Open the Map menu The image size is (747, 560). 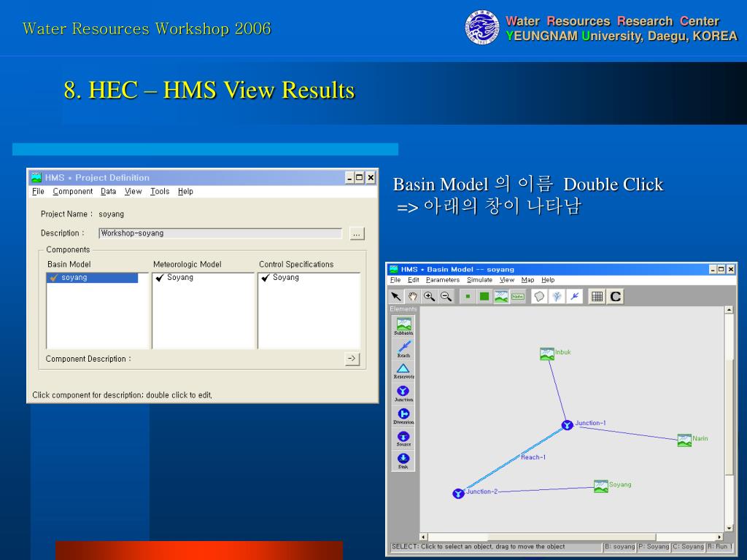coord(527,280)
